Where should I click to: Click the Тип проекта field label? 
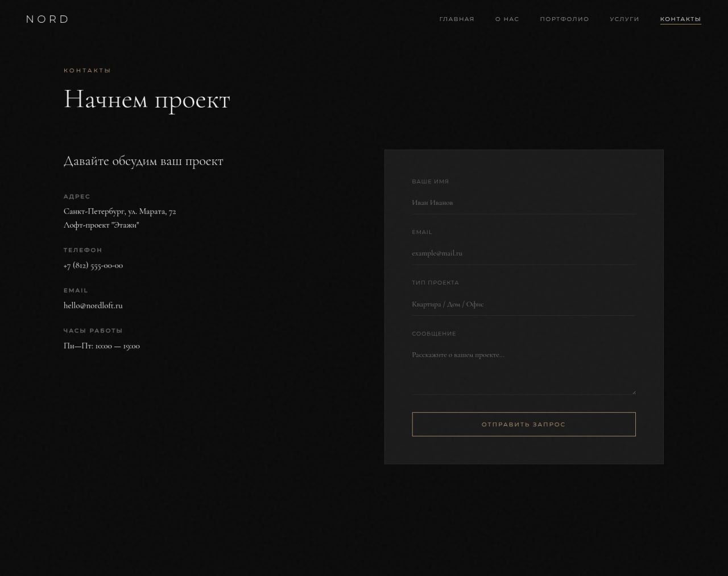click(435, 283)
